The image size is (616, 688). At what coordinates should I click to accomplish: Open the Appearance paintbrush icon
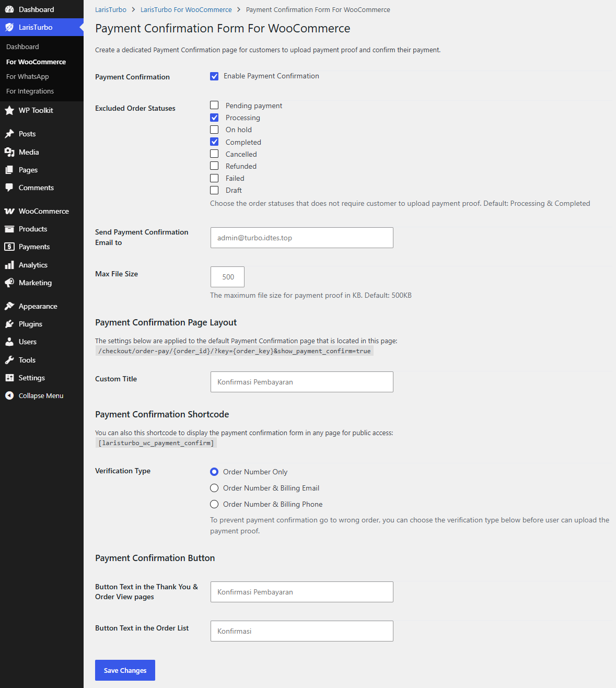(9, 306)
